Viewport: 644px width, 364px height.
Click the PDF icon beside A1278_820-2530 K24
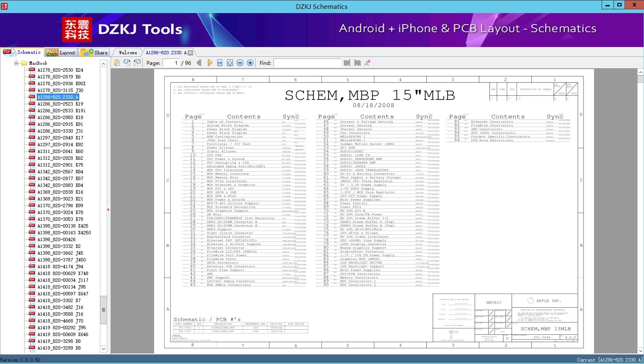point(32,70)
